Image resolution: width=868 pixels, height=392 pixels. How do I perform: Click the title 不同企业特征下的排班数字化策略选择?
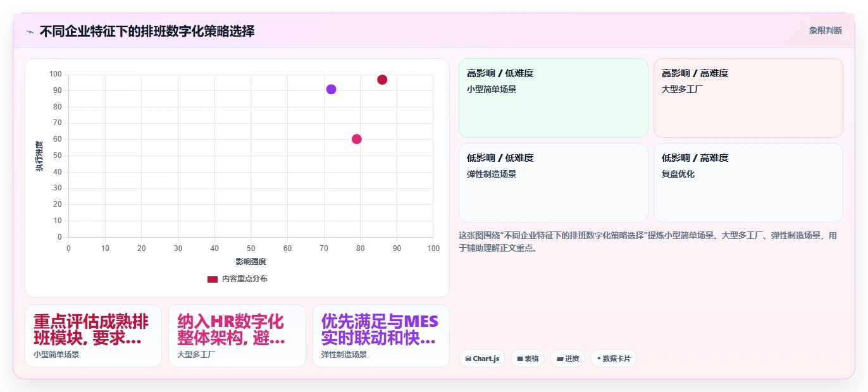pyautogui.click(x=147, y=31)
